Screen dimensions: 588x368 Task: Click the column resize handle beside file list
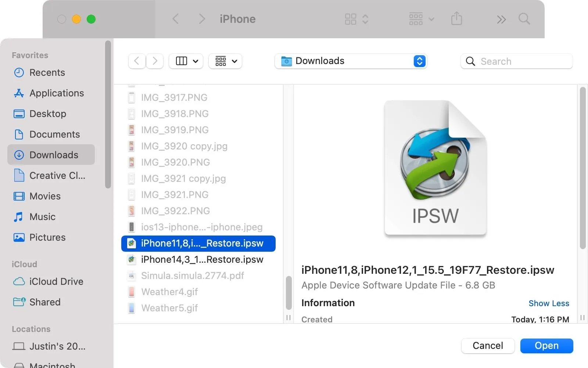tap(288, 317)
